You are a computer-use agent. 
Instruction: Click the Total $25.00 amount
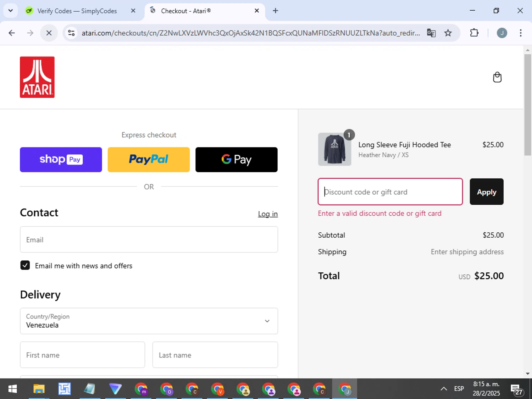489,276
